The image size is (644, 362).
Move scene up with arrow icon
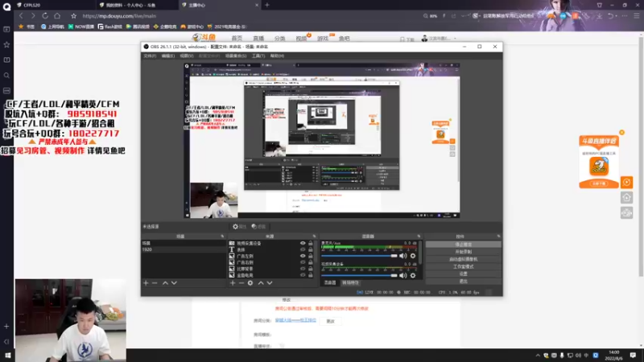165,283
